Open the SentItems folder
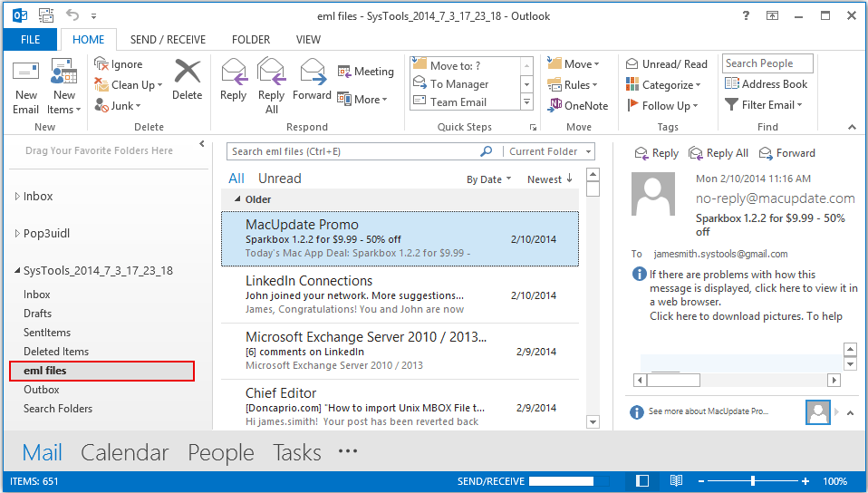The height and width of the screenshot is (493, 868). [47, 333]
